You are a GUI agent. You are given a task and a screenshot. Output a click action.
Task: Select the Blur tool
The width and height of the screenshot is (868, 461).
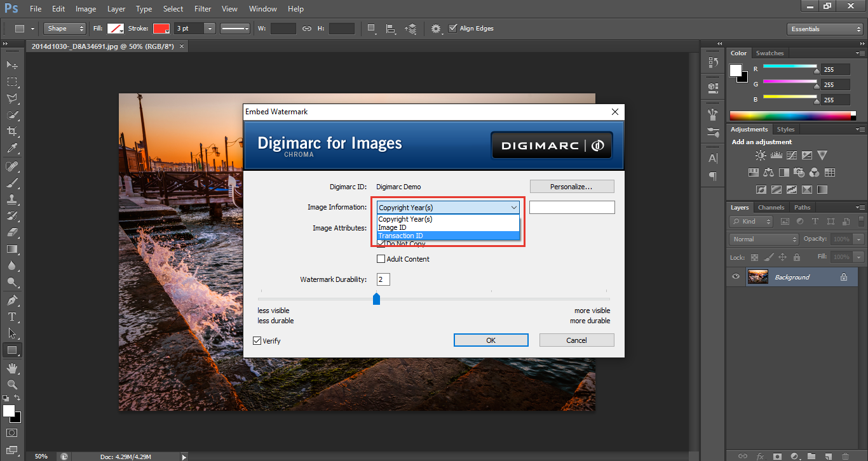[12, 265]
